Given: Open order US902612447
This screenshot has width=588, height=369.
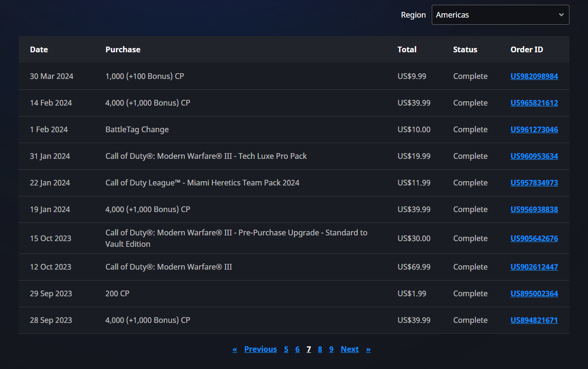Looking at the screenshot, I should [x=534, y=267].
